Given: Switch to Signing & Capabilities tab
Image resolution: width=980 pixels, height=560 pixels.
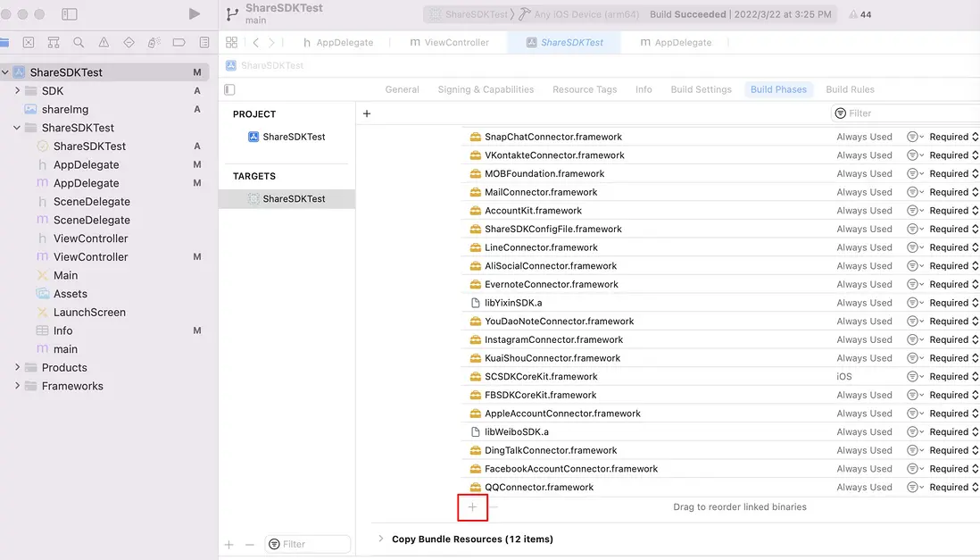Looking at the screenshot, I should point(486,89).
